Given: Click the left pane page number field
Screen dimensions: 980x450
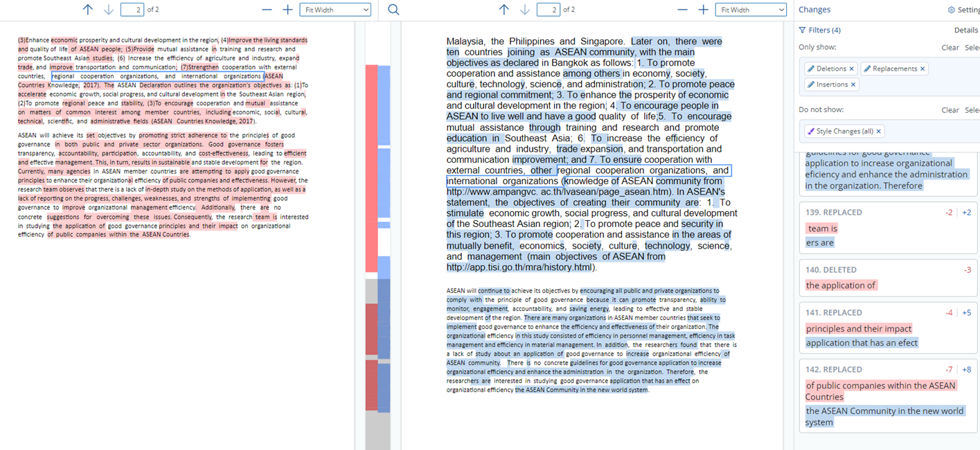Looking at the screenshot, I should coord(132,10).
